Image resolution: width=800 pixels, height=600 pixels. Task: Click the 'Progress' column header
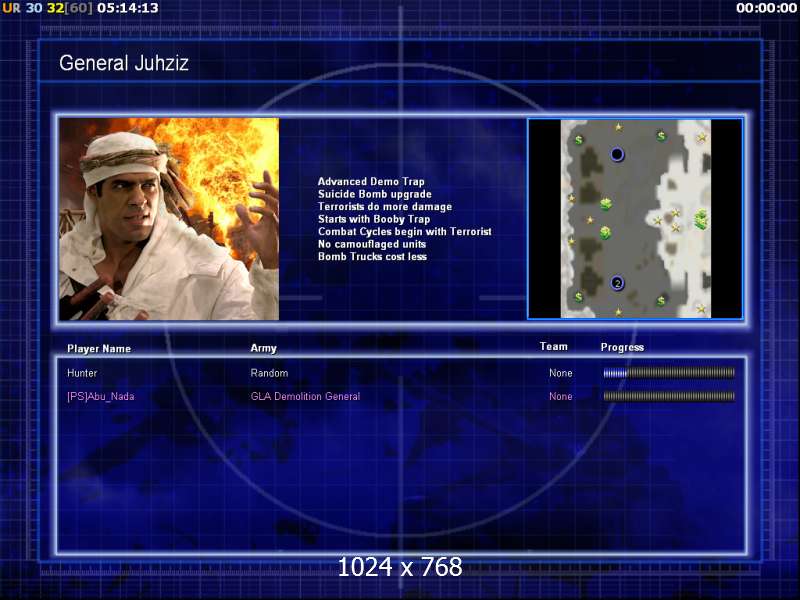[622, 347]
